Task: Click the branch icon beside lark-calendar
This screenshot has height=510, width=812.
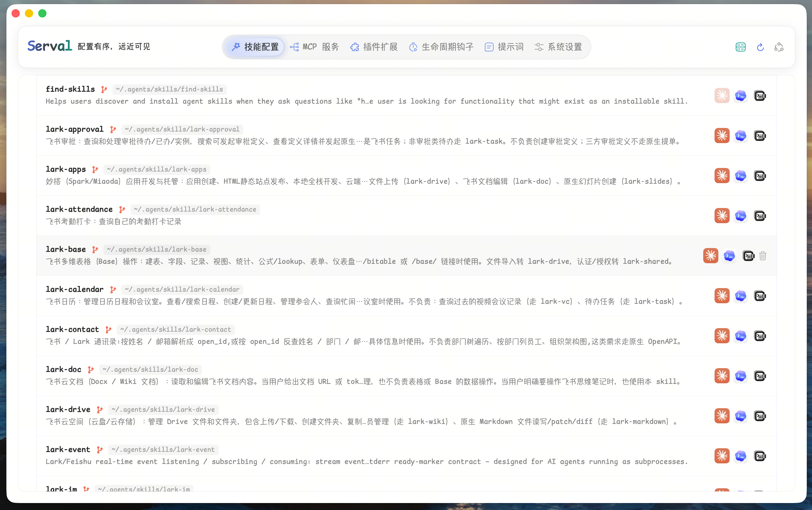Action: pos(113,290)
